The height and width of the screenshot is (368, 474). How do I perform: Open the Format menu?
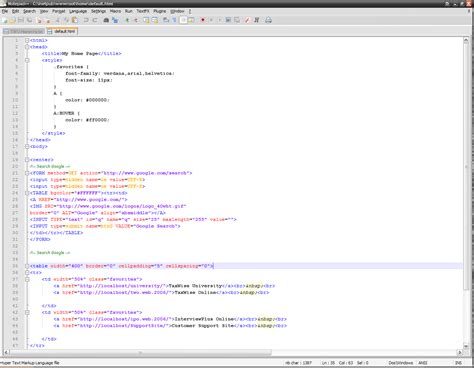(59, 11)
